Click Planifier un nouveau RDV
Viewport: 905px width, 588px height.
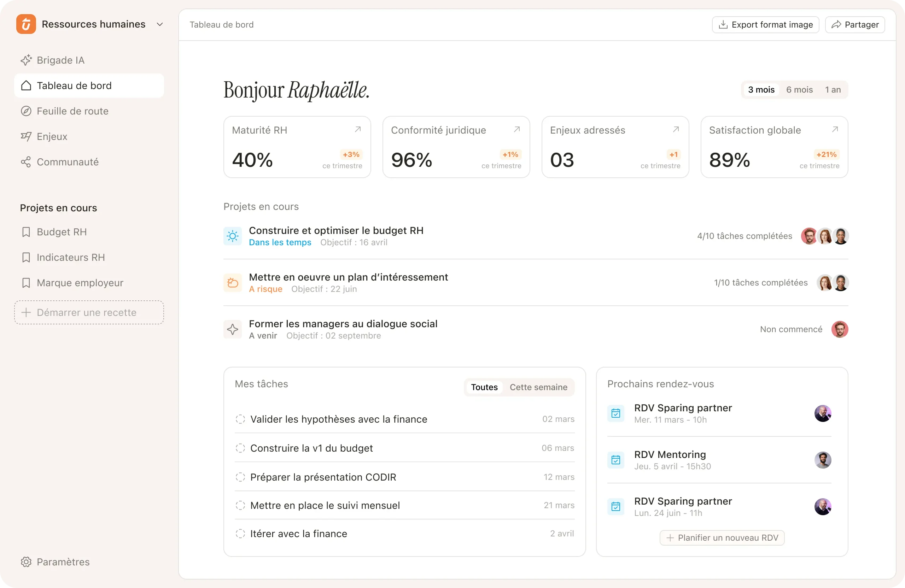[722, 537]
